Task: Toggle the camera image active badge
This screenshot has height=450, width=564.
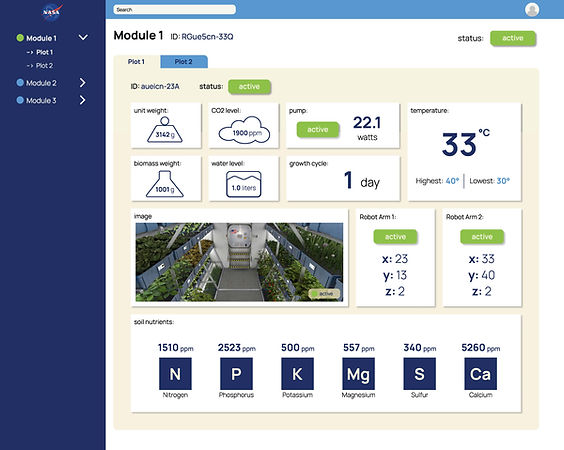Action: point(324,294)
